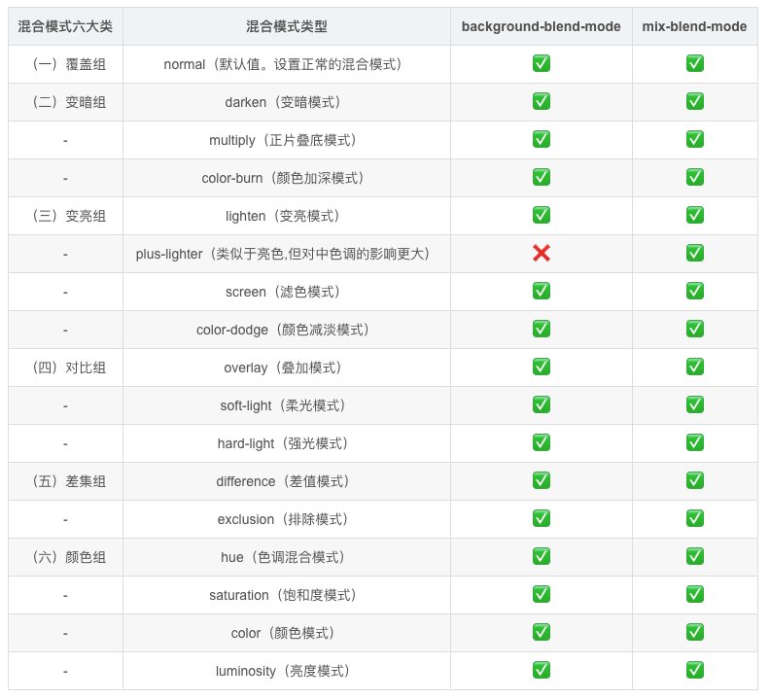
Task: Click the （六）颜色组 category cell
Action: pyautogui.click(x=65, y=557)
